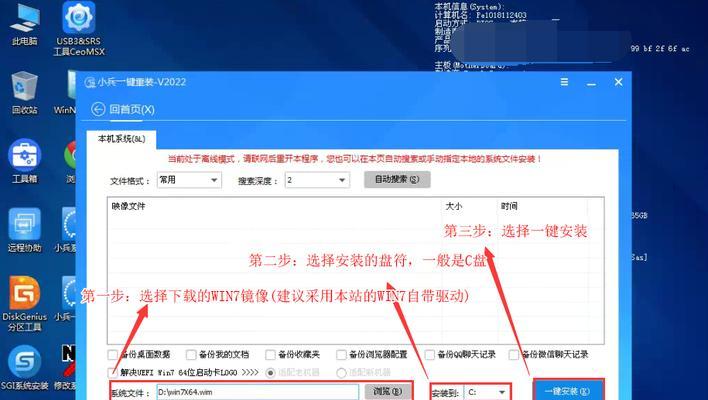Click the 浏览 browse button
This screenshot has width=708, height=400.
click(x=388, y=391)
